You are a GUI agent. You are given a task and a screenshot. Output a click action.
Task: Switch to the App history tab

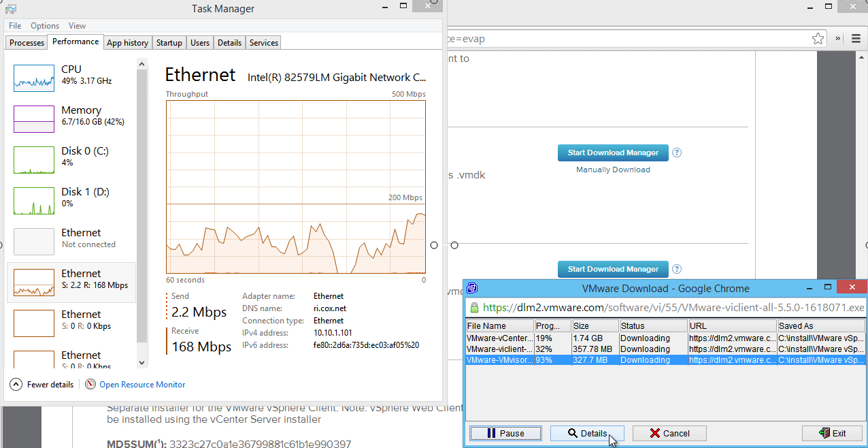pos(128,43)
